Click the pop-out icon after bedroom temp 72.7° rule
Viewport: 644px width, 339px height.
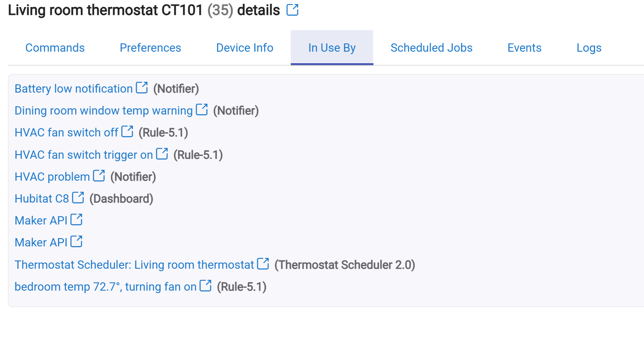206,286
